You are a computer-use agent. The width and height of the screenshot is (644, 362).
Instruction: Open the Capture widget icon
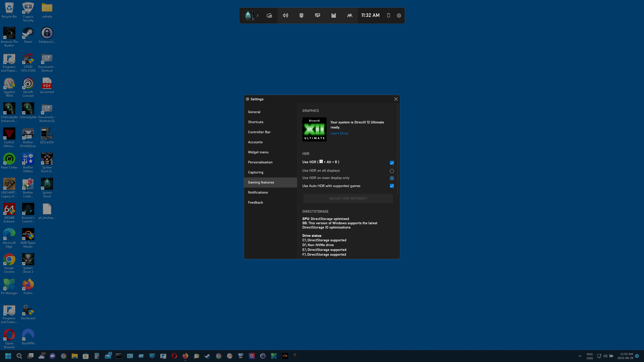301,16
